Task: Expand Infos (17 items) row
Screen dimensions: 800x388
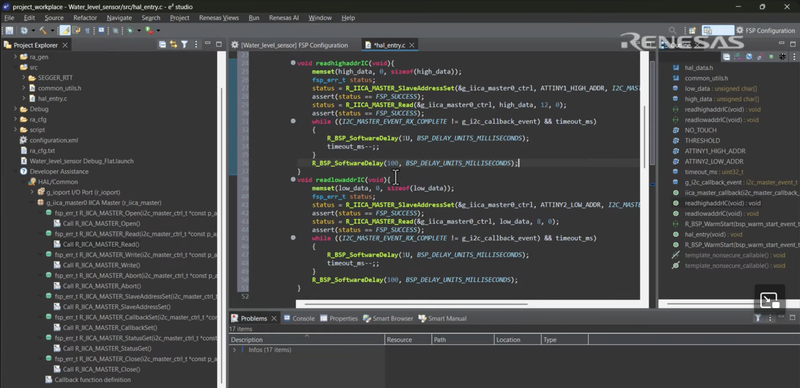Action: [x=234, y=350]
